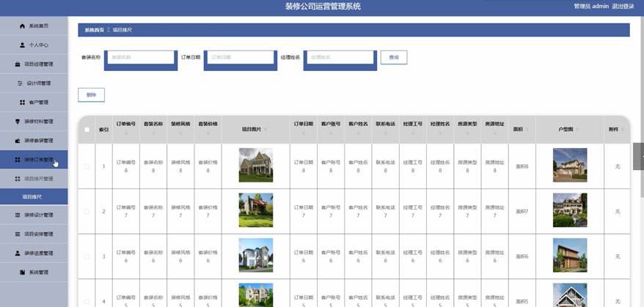644x307 pixels.
Task: Focus the 订单日期 search input
Action: [x=241, y=57]
